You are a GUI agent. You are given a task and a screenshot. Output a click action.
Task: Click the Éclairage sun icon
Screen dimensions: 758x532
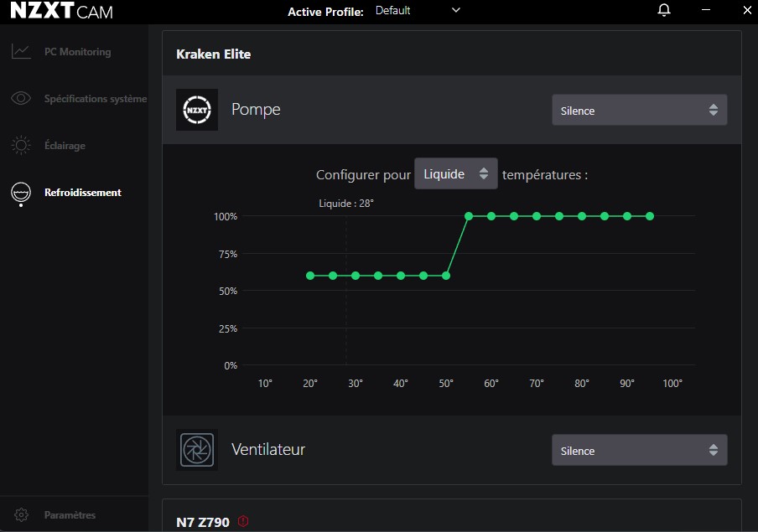pyautogui.click(x=21, y=146)
